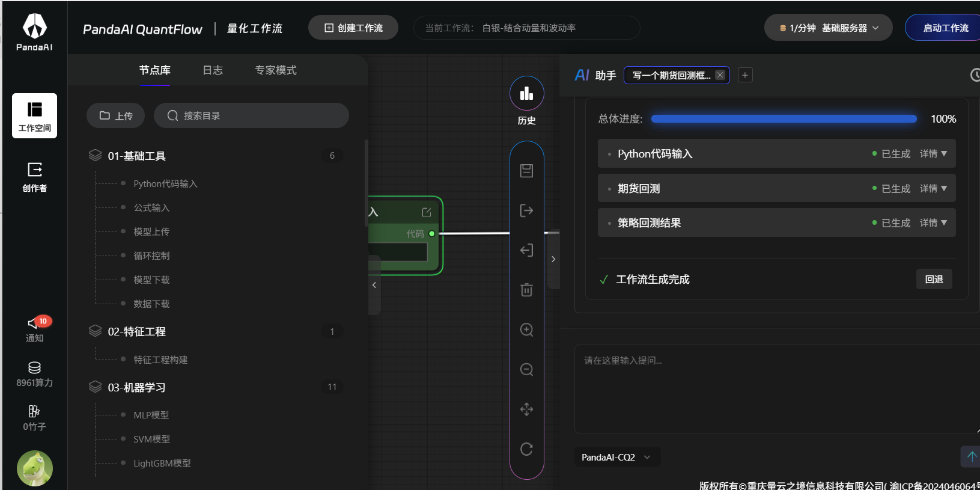Open the 工作空间 workspace sidebar icon
Screen dimensions: 980x490
click(34, 115)
